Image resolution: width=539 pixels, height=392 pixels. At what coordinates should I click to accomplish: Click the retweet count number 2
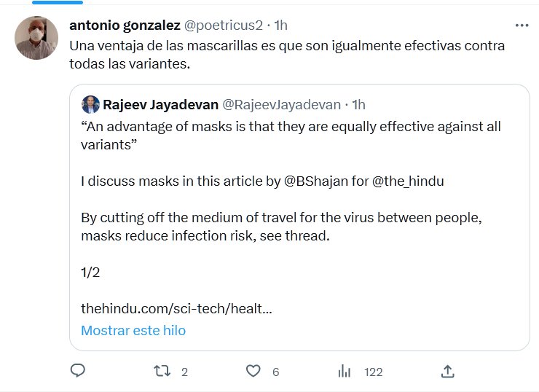coord(184,372)
